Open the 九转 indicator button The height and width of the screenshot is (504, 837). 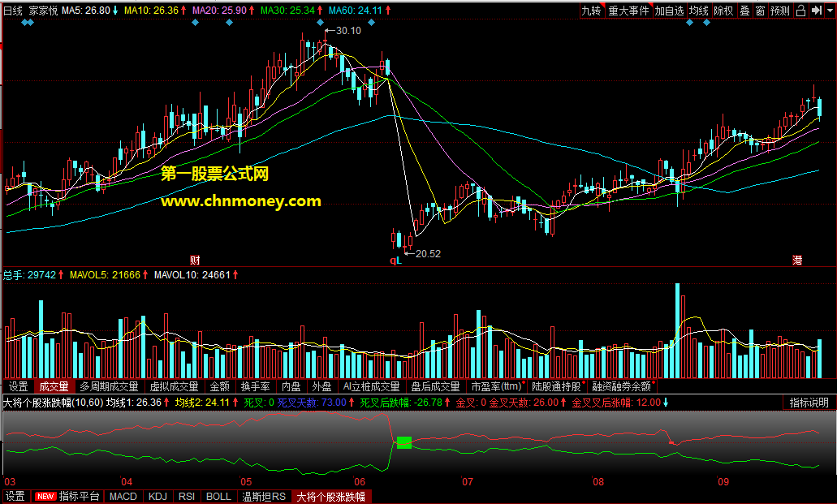pyautogui.click(x=592, y=11)
